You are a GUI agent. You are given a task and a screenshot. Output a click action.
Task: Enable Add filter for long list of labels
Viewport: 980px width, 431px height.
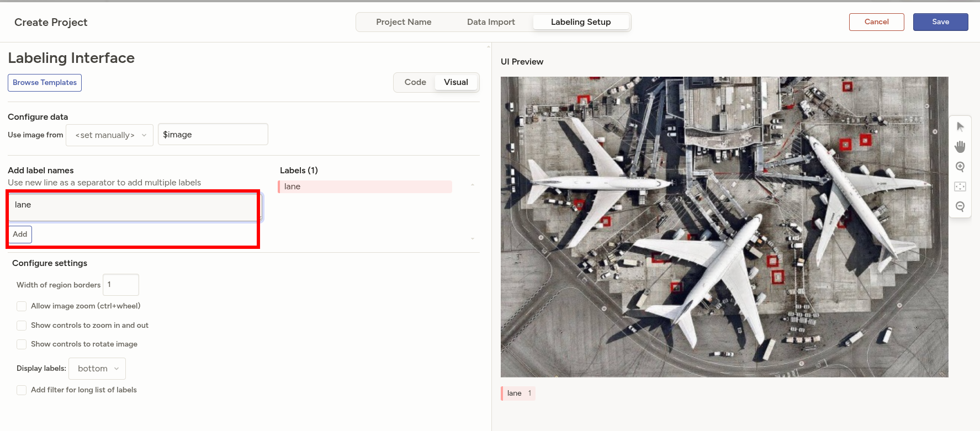[x=22, y=390]
